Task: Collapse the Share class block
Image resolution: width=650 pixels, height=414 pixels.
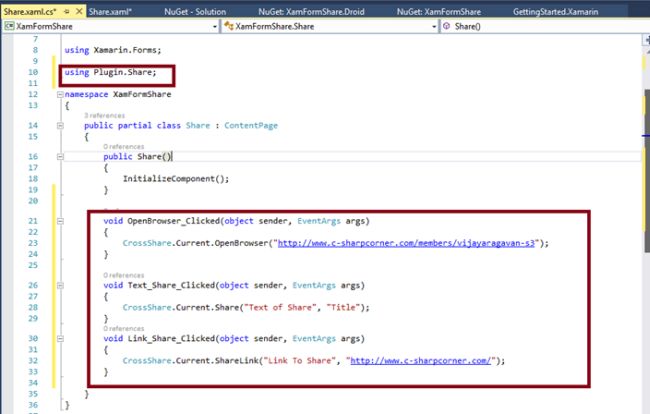Action: point(60,126)
